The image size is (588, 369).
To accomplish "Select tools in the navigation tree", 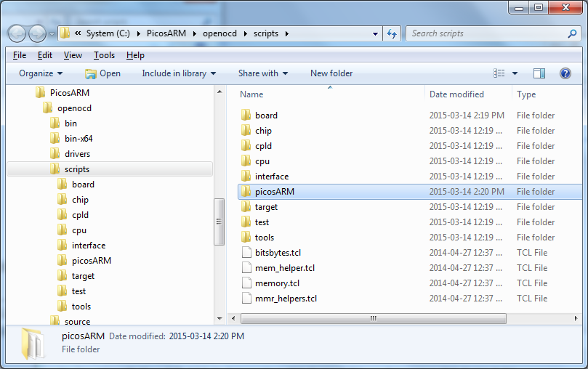I will coord(81,307).
